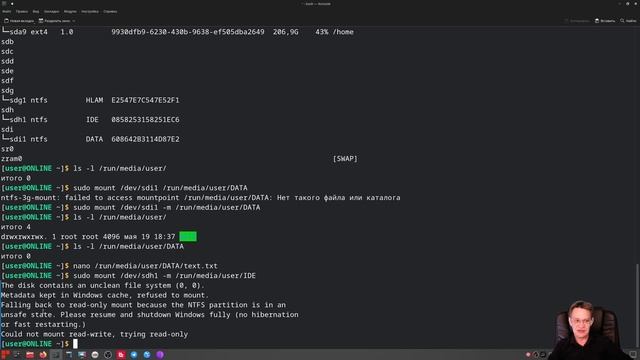This screenshot has width=640, height=360.
Task: Open the application launcher in taskbar
Action: [x=4, y=355]
